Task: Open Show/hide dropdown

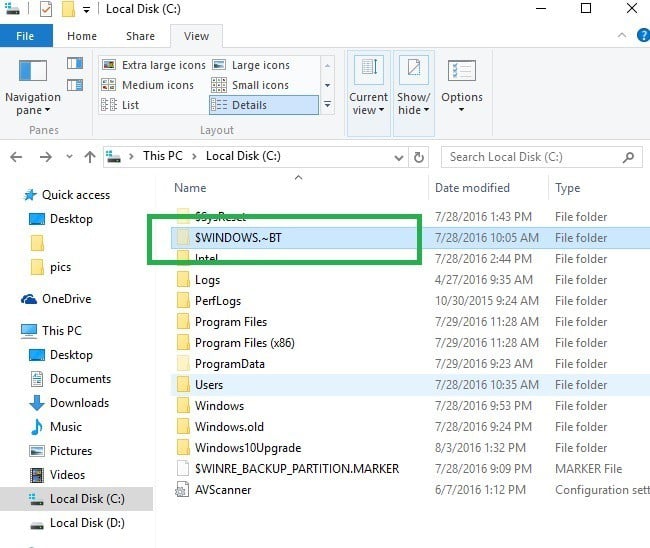Action: tap(414, 93)
